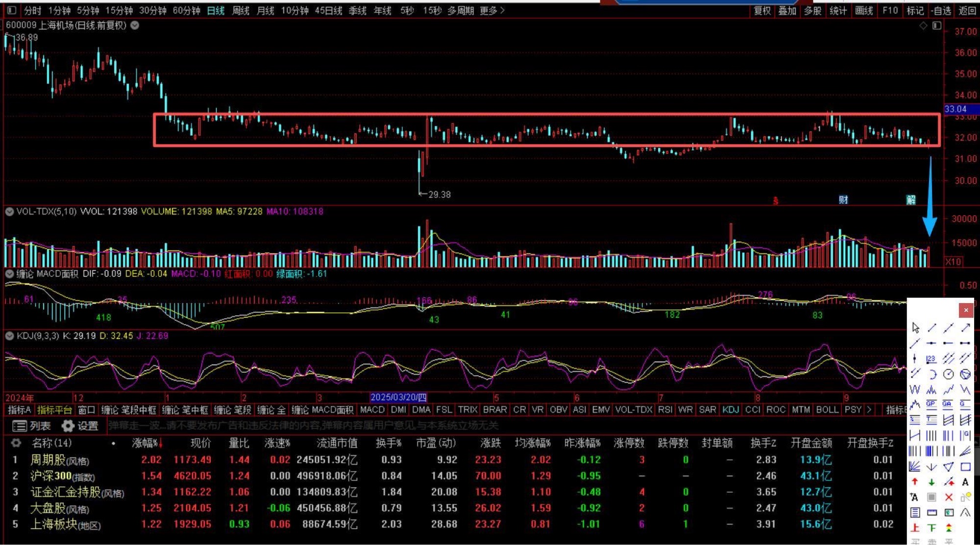Screen dimensions: 980x545
Task: Open the dropdown next to 上海机场 stock title
Action: [x=135, y=25]
